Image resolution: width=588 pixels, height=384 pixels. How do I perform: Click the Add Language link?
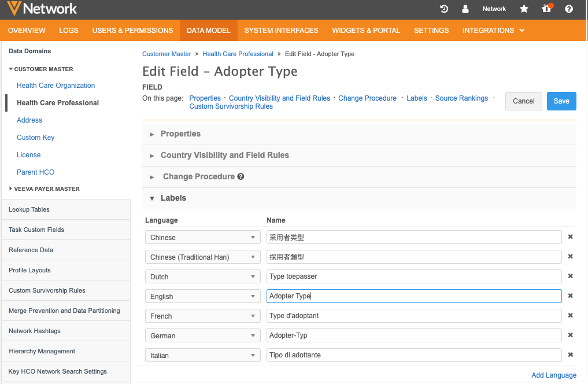click(x=553, y=375)
